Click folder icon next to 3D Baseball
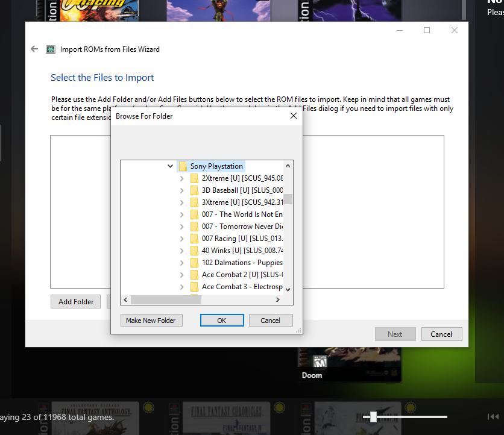504x435 pixels. pyautogui.click(x=194, y=190)
